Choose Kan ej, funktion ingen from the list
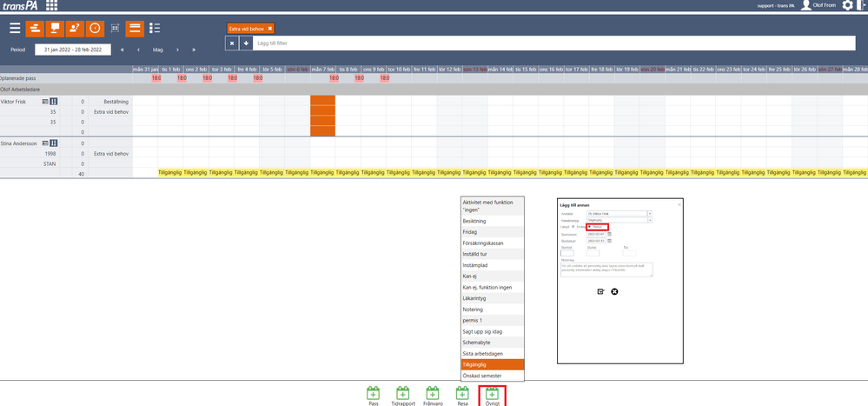The height and width of the screenshot is (406, 868). pyautogui.click(x=492, y=287)
